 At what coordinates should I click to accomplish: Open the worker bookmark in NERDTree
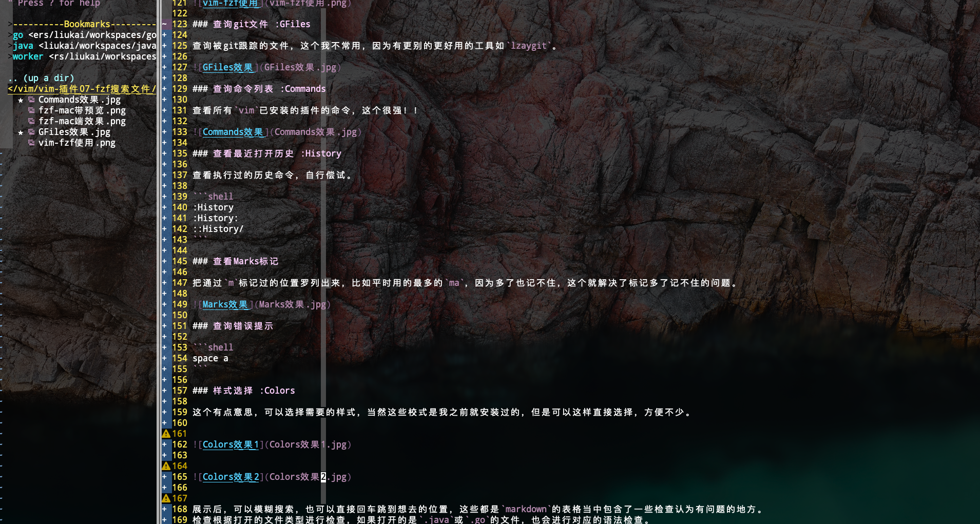pyautogui.click(x=84, y=56)
